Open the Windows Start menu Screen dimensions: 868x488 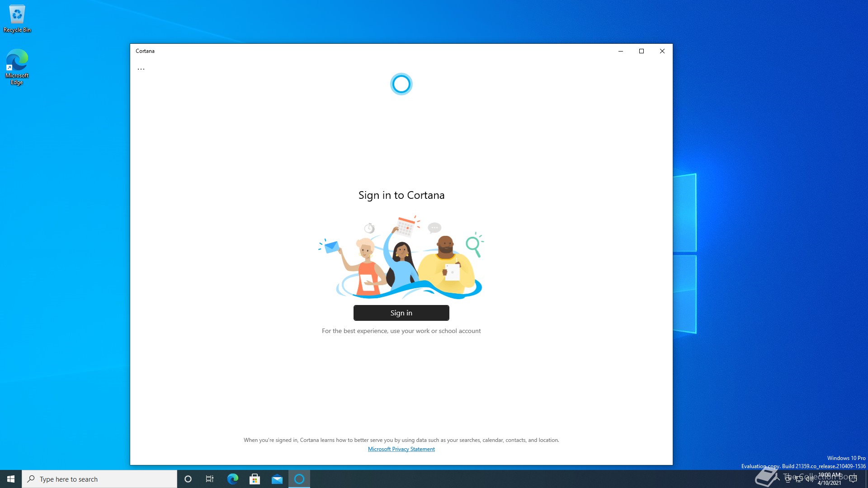pos(11,479)
